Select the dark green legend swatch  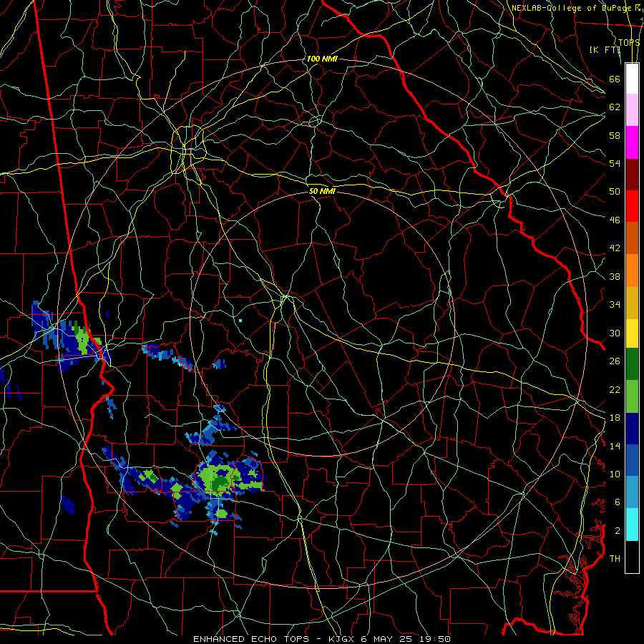tap(632, 364)
